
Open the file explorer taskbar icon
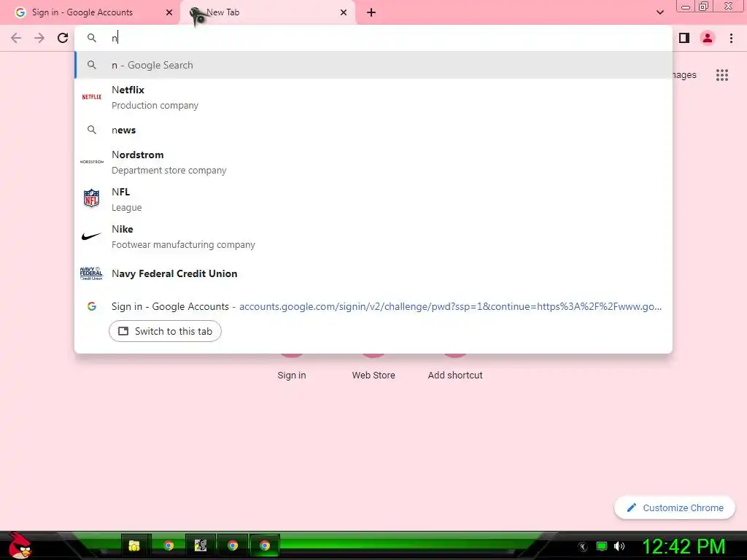click(x=134, y=545)
